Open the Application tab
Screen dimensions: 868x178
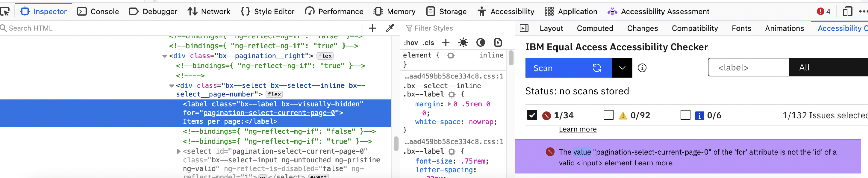click(x=571, y=11)
